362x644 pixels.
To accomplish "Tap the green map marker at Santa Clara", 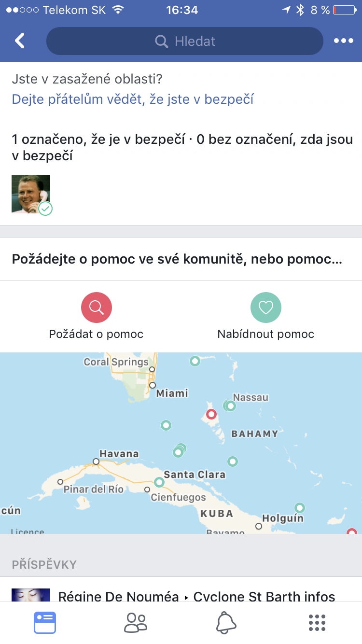I will (x=159, y=482).
